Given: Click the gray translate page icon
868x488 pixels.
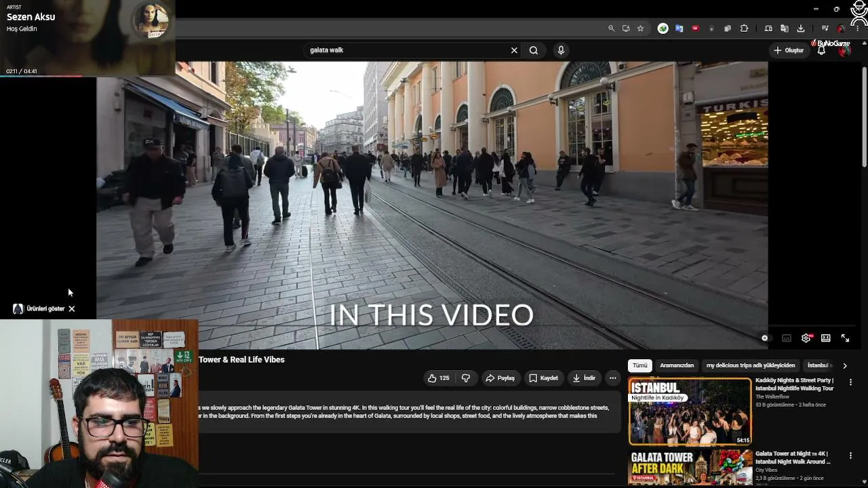Looking at the screenshot, I should 785,28.
